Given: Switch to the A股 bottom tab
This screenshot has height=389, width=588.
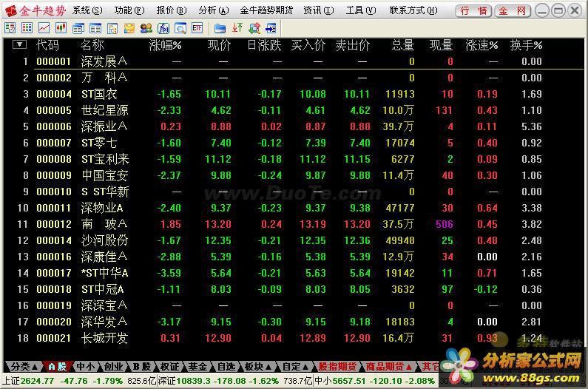Looking at the screenshot, I should [x=58, y=366].
